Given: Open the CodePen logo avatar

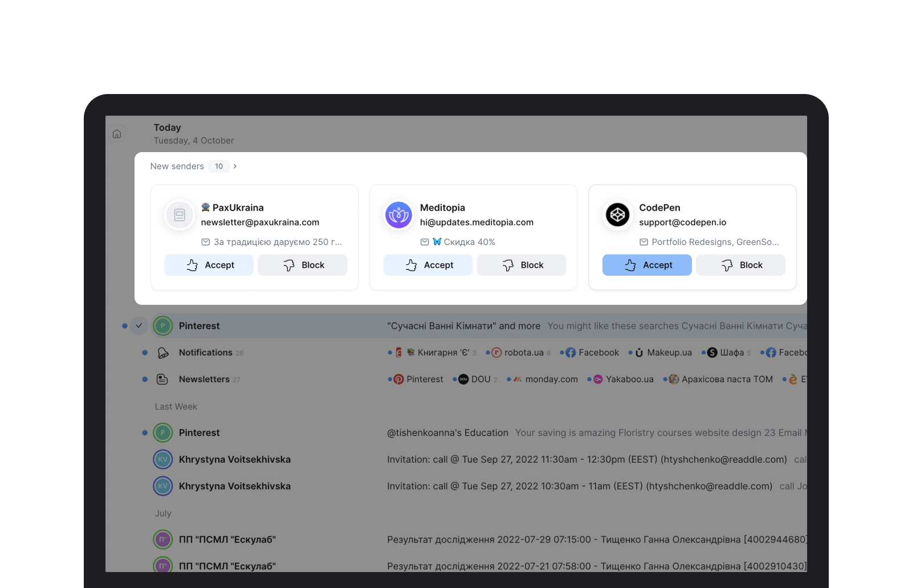Looking at the screenshot, I should (x=617, y=215).
